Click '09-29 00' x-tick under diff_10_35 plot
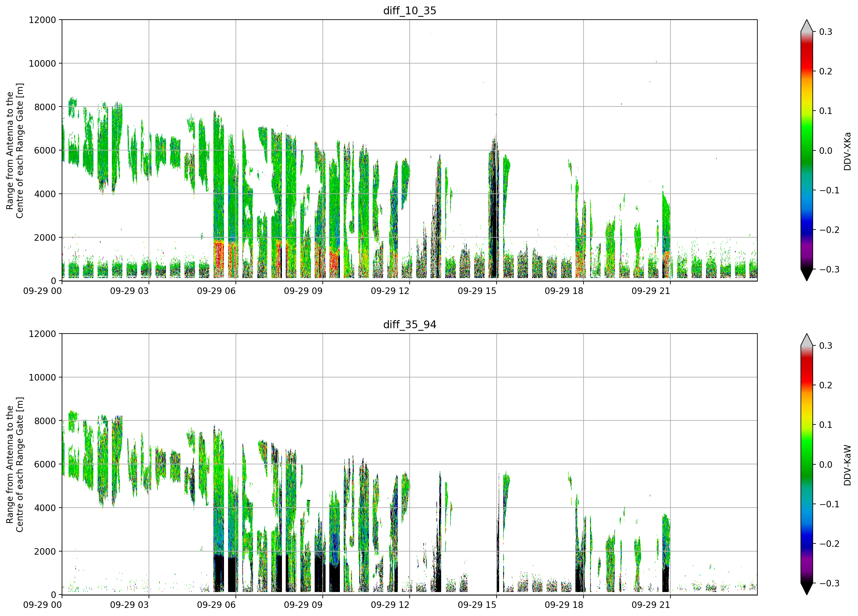 pos(42,291)
